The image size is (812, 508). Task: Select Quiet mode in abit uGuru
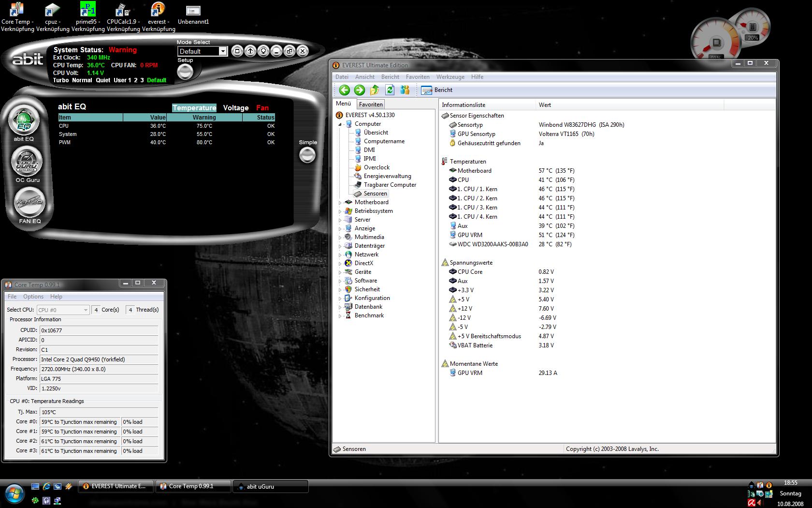click(x=103, y=80)
